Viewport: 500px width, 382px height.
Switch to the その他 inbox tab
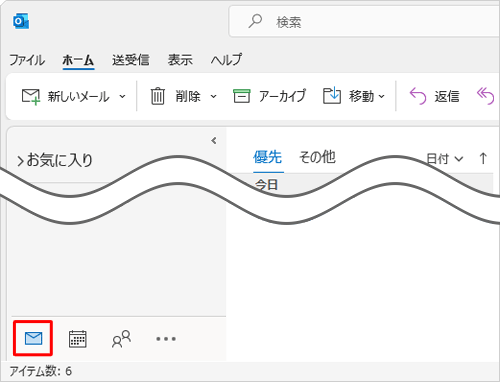(317, 157)
